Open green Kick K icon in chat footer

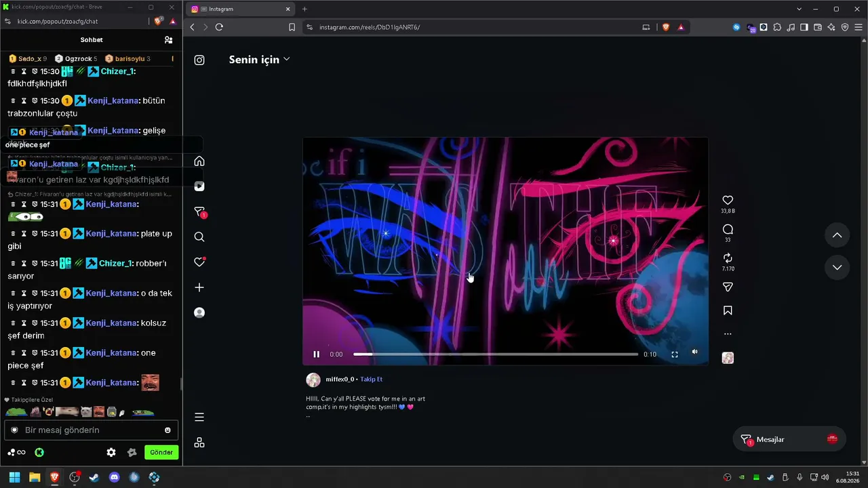click(x=39, y=452)
